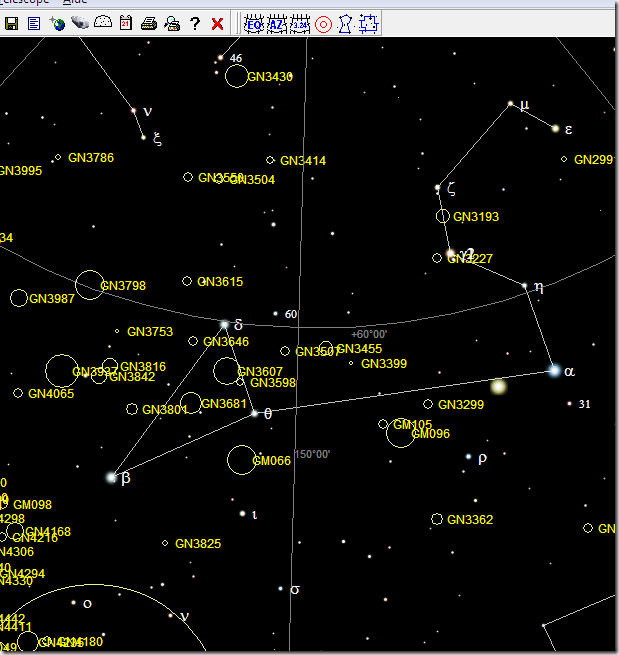Image resolution: width=619 pixels, height=655 pixels.
Task: Click the star labeled ο
Action: pos(74,602)
